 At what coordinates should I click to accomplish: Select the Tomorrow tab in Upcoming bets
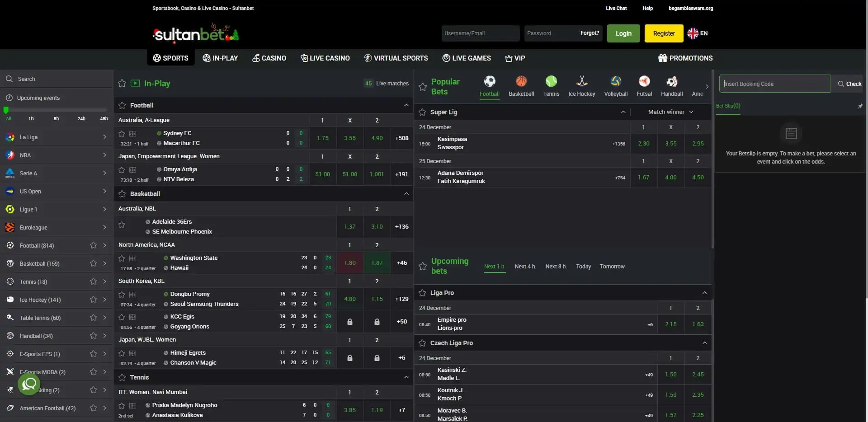[x=612, y=267]
